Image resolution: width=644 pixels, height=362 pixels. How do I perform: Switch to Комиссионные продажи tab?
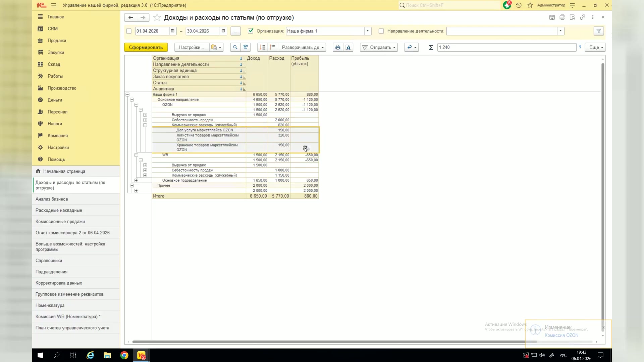coord(76,222)
